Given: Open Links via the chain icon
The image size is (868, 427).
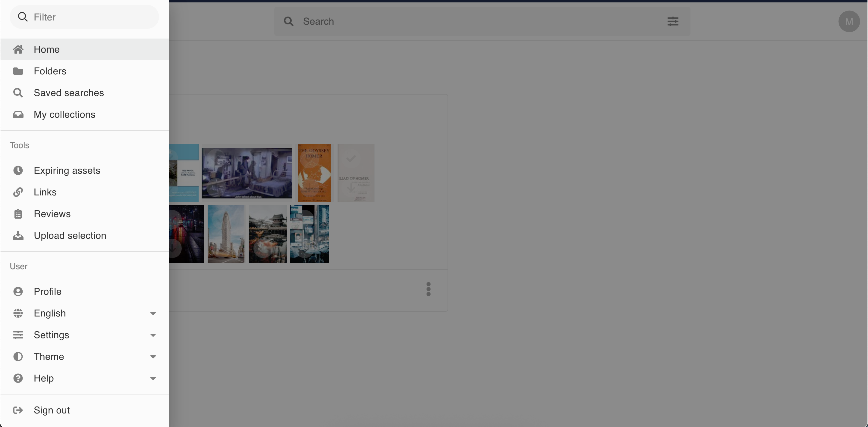Looking at the screenshot, I should point(18,192).
